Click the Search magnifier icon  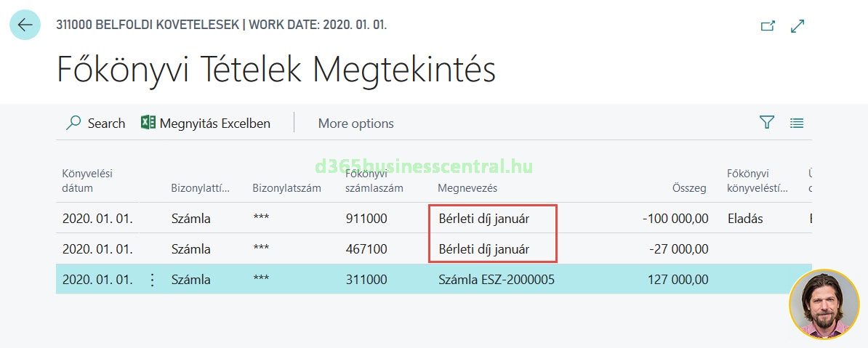73,123
